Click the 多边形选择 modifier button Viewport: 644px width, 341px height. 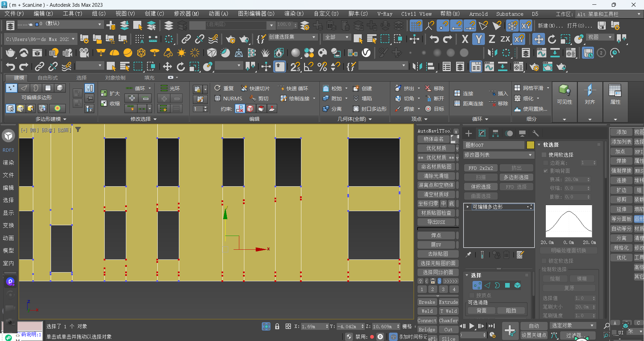(x=516, y=177)
